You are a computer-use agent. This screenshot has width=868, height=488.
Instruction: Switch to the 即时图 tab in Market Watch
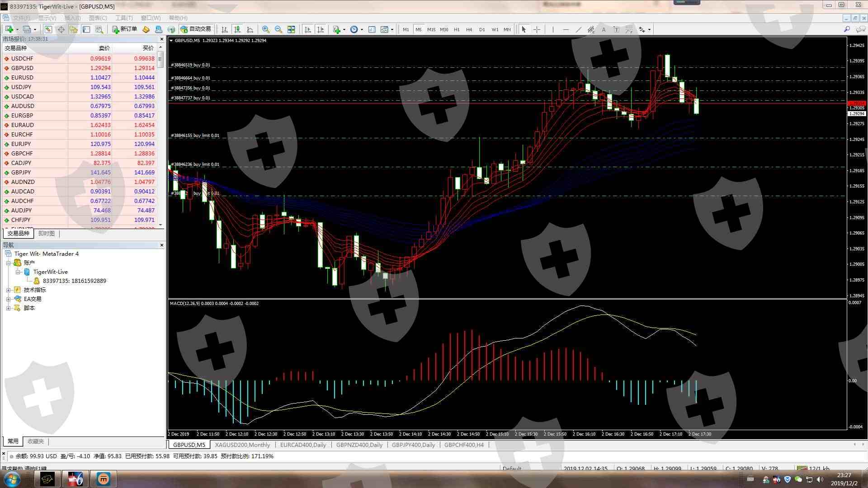[x=46, y=234]
